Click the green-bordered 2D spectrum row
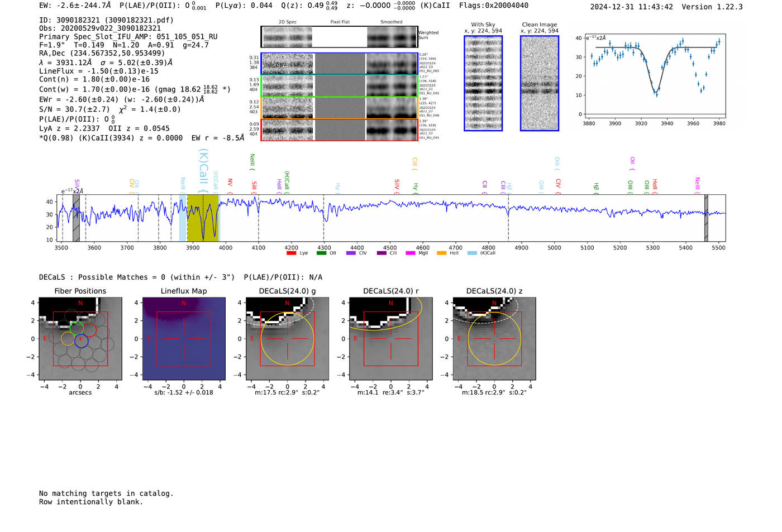This screenshot has width=782, height=532. point(339,86)
